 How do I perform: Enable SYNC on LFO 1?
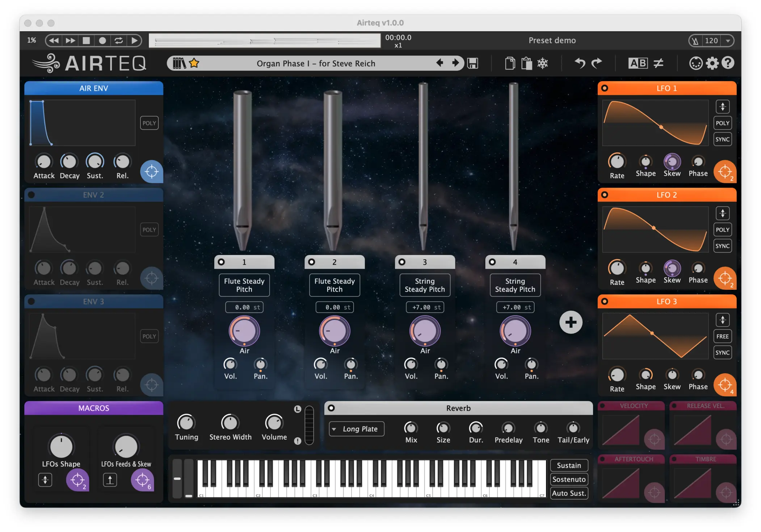(723, 139)
